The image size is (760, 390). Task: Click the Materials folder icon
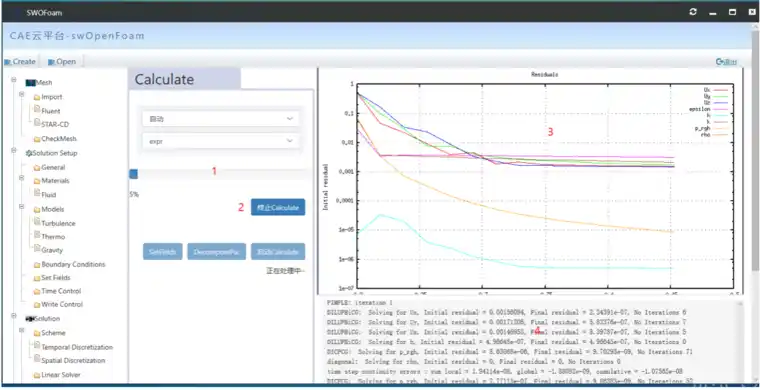point(37,181)
